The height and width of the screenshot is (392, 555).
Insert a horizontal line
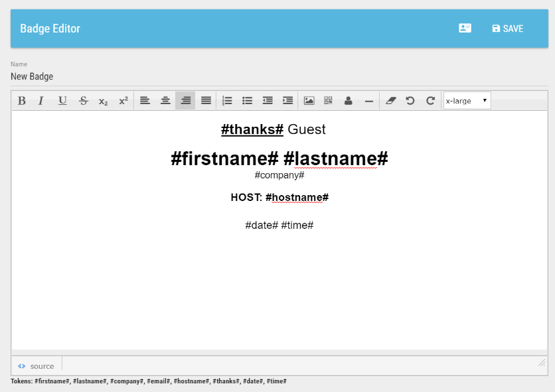tap(369, 101)
